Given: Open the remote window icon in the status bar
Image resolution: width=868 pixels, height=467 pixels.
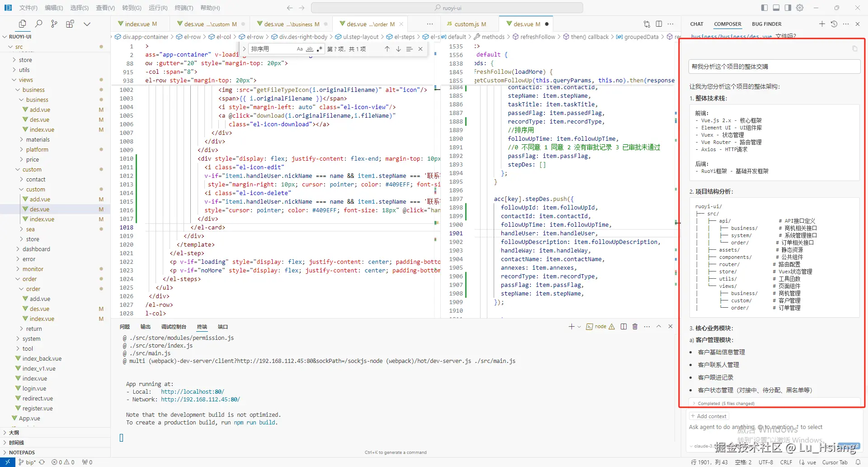Looking at the screenshot, I should click(8, 462).
